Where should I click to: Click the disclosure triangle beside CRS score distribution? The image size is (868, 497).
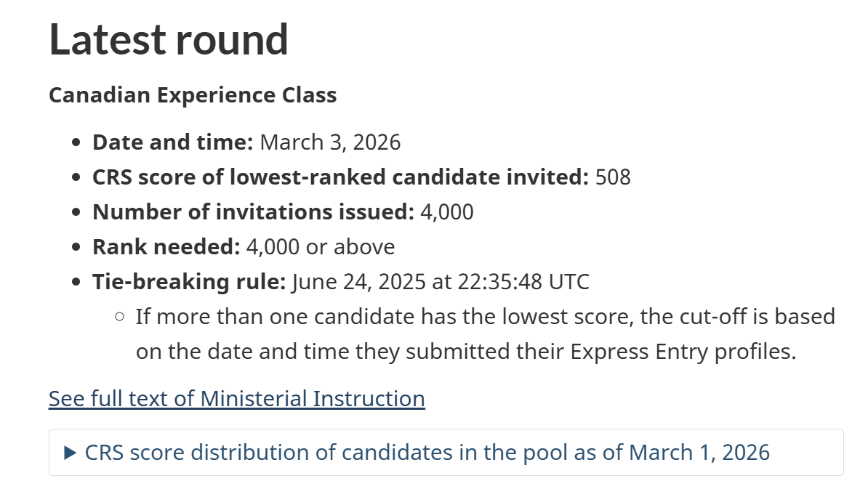pos(70,453)
